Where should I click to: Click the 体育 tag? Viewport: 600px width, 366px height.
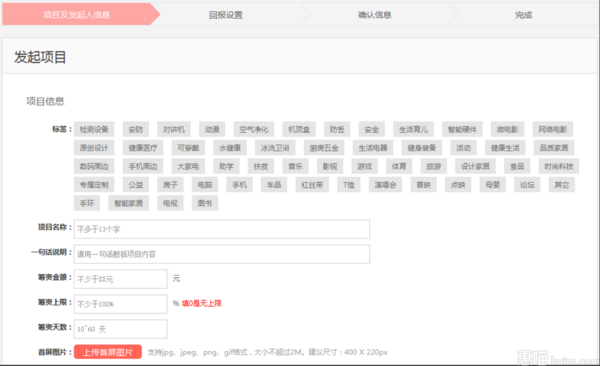399,166
